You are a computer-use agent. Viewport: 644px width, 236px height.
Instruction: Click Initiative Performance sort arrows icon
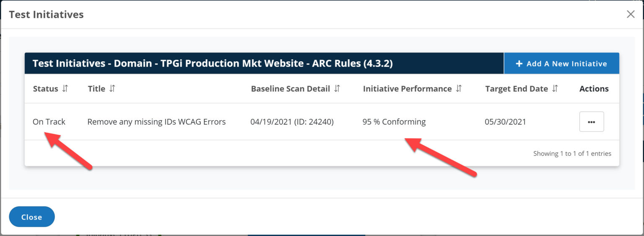coord(459,89)
